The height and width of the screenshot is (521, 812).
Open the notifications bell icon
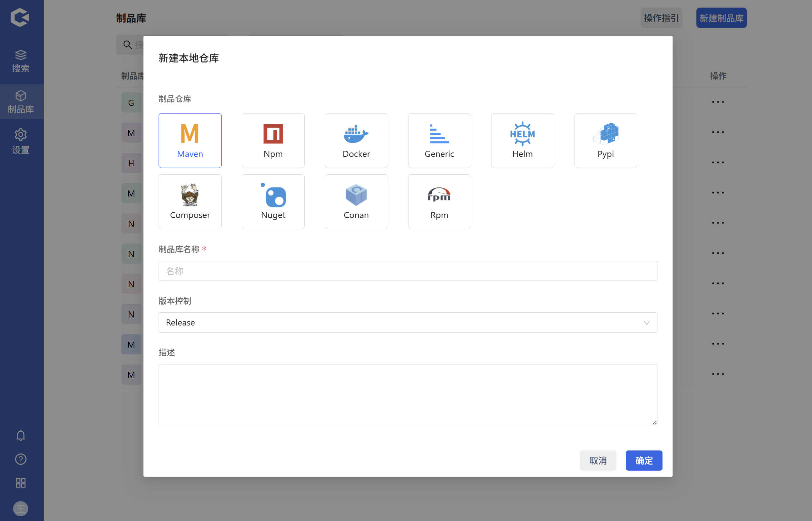point(20,435)
